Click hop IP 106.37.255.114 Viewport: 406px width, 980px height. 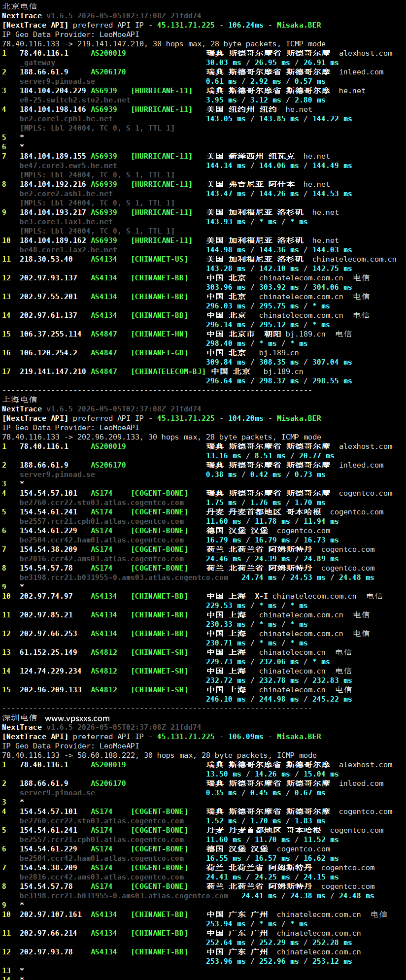51,334
